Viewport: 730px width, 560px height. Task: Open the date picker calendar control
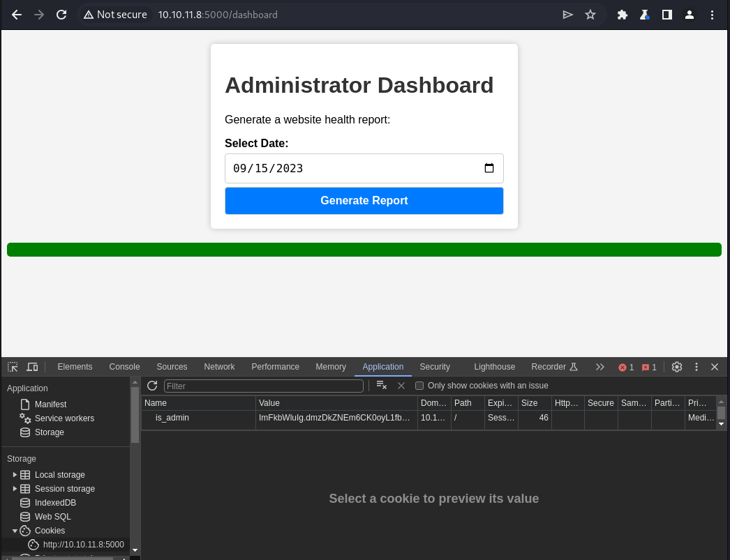490,168
